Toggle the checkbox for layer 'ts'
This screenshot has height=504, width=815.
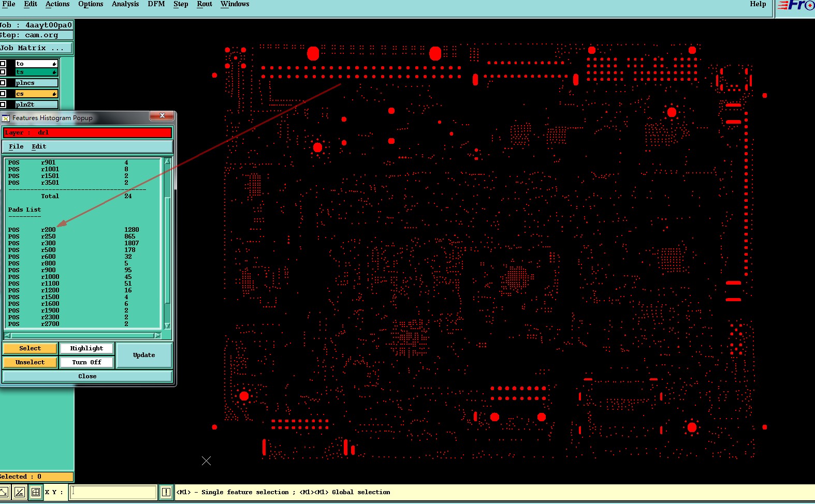pyautogui.click(x=3, y=72)
